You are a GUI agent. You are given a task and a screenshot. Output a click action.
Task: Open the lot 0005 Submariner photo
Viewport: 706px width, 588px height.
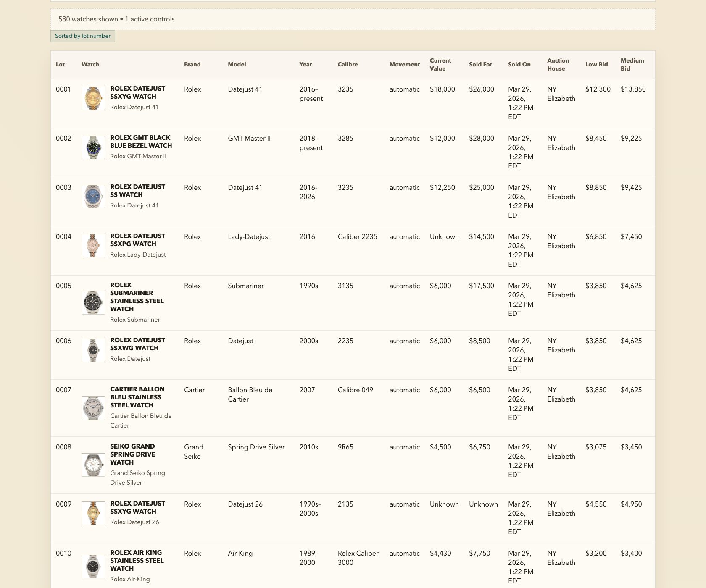click(93, 302)
